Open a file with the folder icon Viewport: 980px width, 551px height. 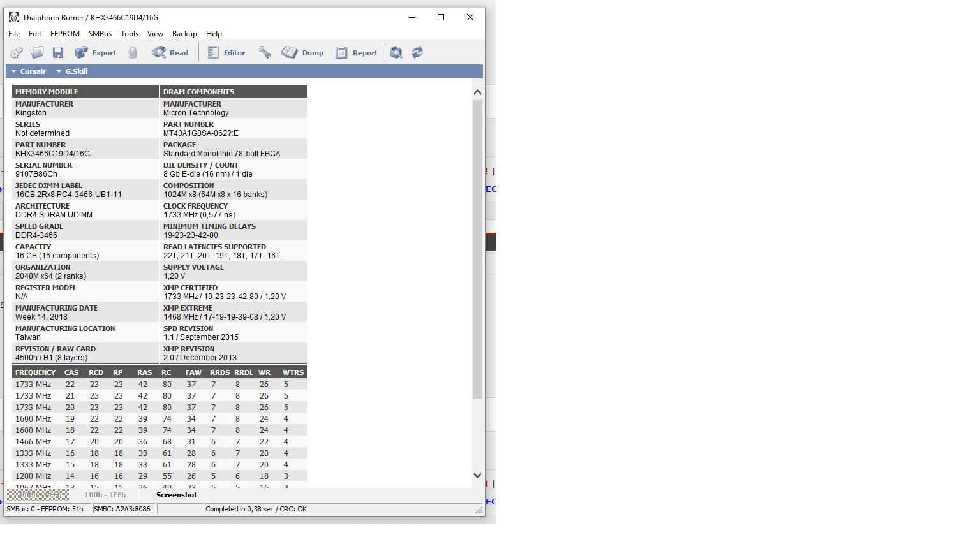tap(37, 53)
